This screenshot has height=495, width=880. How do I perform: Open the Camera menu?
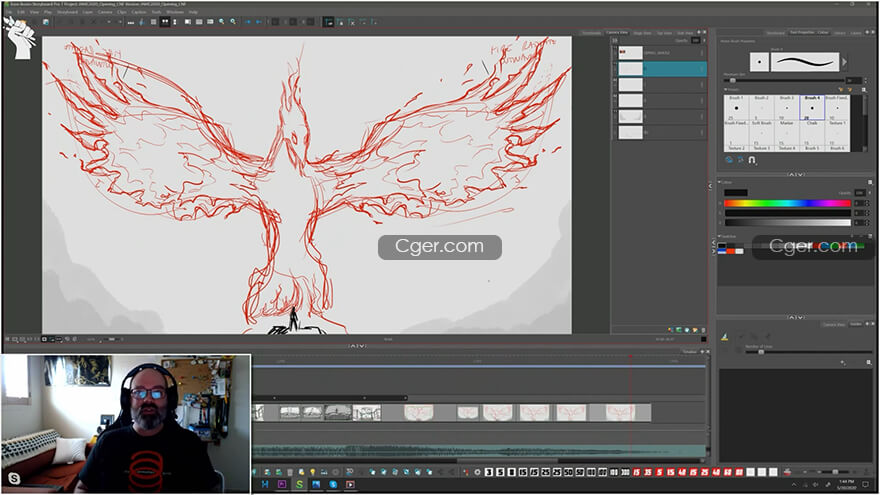[105, 12]
